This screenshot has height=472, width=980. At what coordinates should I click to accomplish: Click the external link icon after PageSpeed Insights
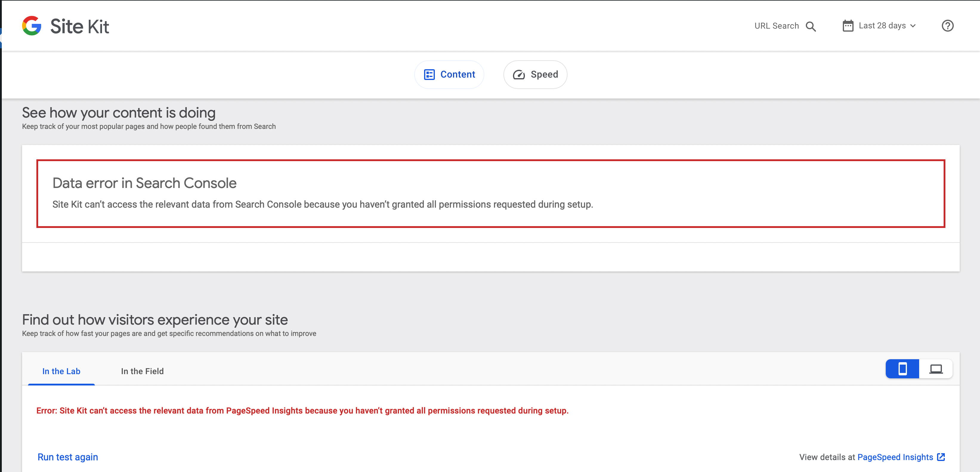(x=941, y=457)
